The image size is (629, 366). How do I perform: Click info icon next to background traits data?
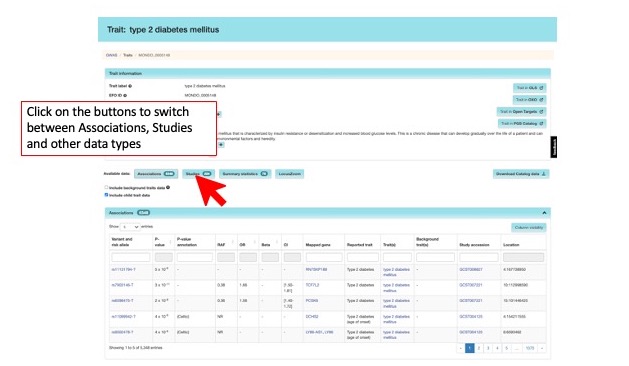point(168,187)
